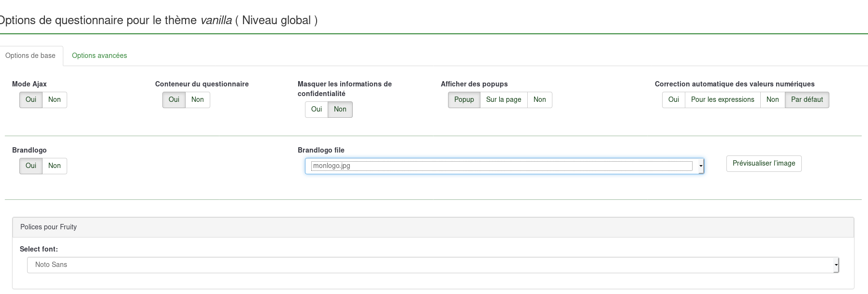The height and width of the screenshot is (294, 868).
Task: Click Prévisualiser l'image button
Action: [764, 163]
